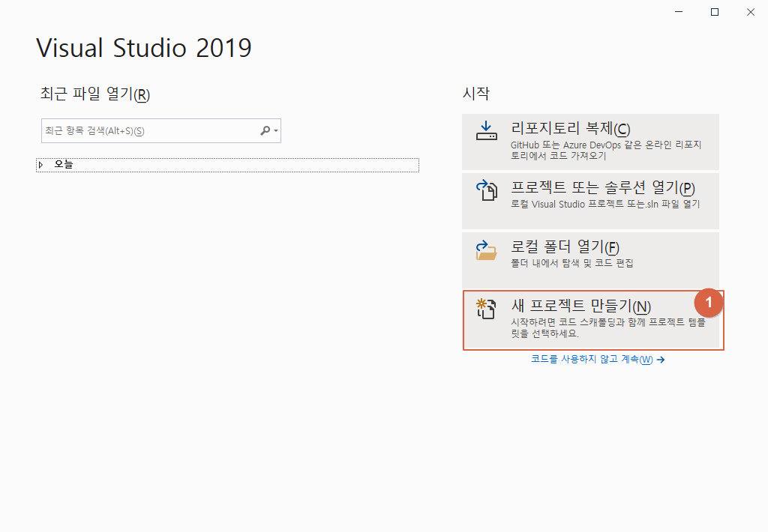Minimize the Visual Studio 2019 window
This screenshot has height=532, width=768.
point(679,12)
